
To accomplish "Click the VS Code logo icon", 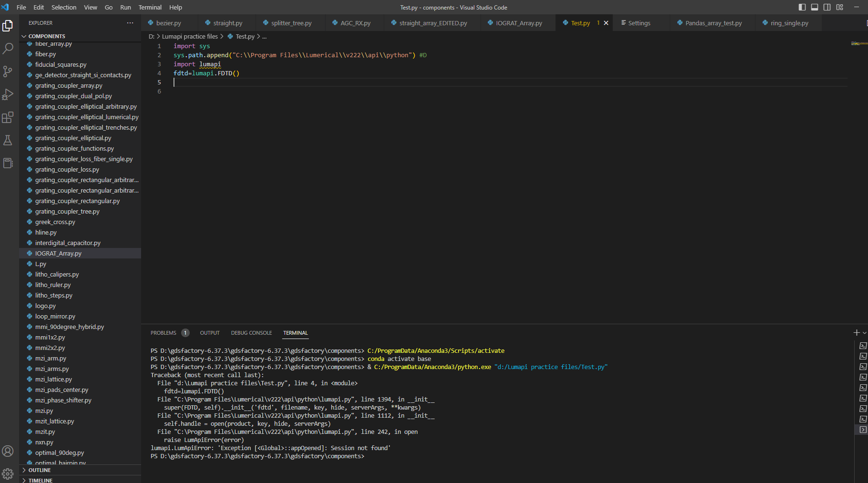I will (5, 7).
